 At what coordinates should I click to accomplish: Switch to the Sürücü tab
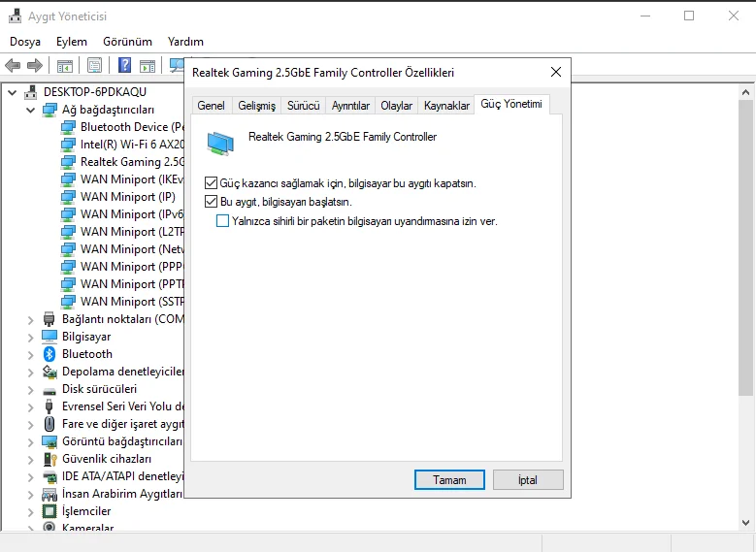click(303, 106)
